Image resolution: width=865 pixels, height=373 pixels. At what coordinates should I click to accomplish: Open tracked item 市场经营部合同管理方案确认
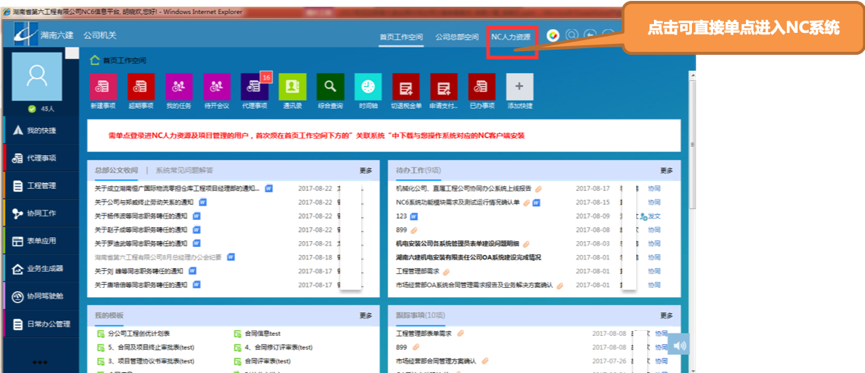[436, 361]
